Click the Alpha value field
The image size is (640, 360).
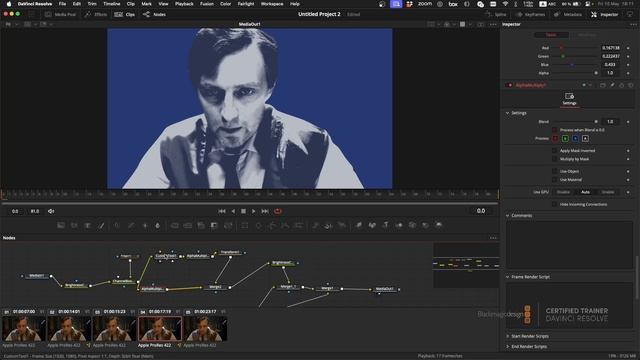tap(611, 73)
